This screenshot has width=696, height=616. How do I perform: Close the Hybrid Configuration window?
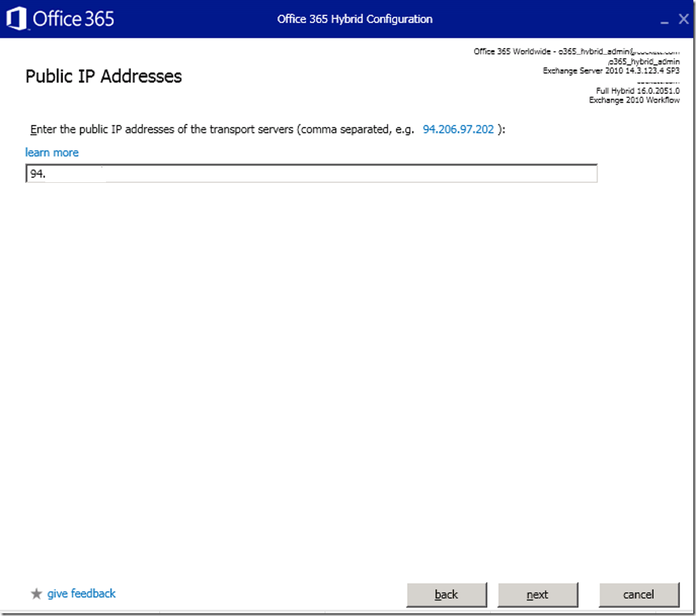[684, 19]
